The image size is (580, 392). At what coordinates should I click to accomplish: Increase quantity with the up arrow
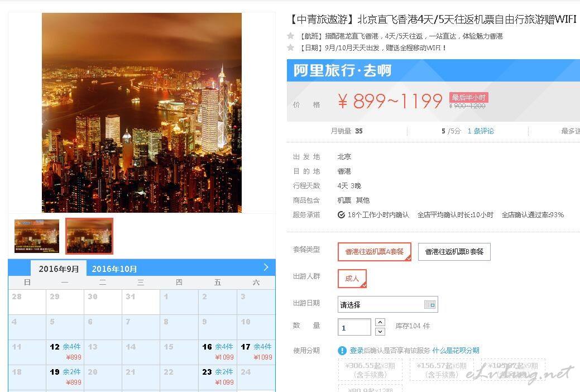[x=380, y=322]
